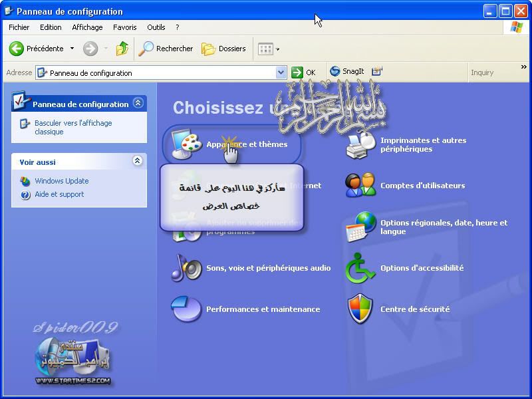This screenshot has height=399, width=532.
Task: Collapse the Panneau de configuration side panel
Action: pos(138,102)
